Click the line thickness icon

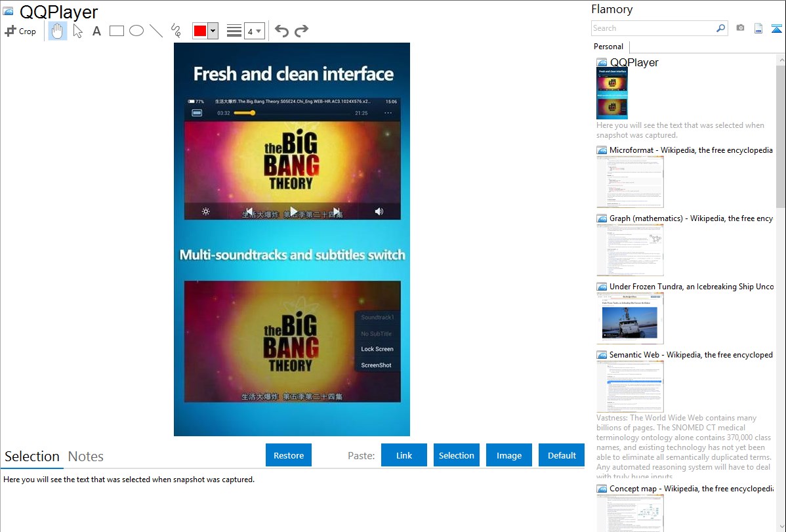point(234,31)
